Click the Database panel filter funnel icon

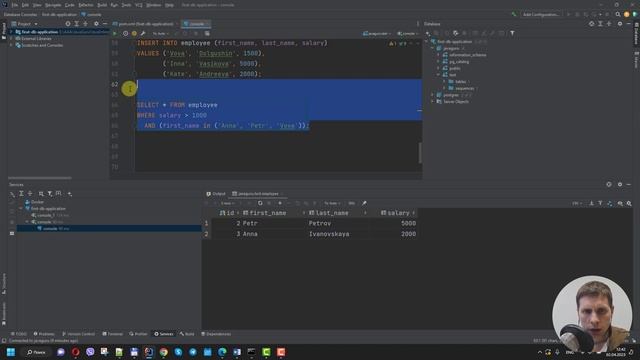pyautogui.click(x=512, y=33)
